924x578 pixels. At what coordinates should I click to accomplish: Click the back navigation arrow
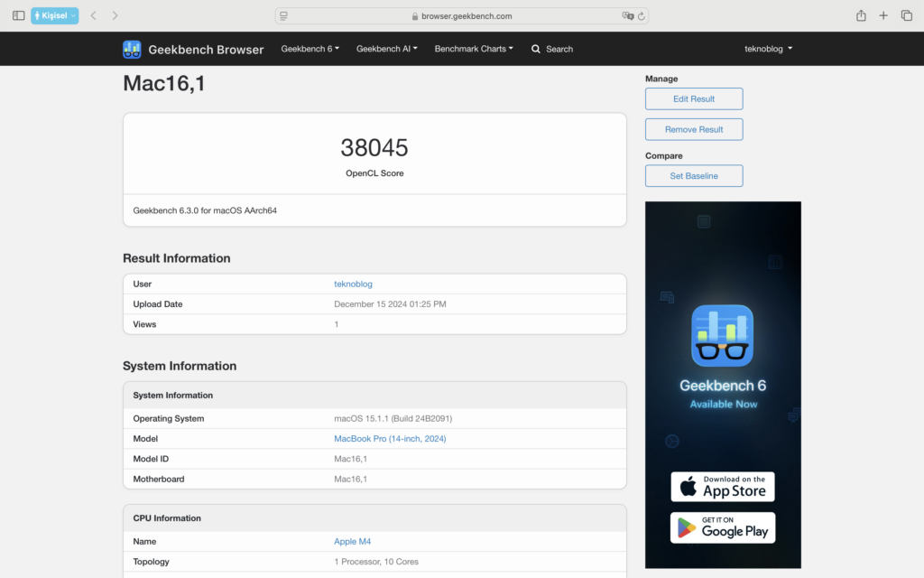point(93,15)
